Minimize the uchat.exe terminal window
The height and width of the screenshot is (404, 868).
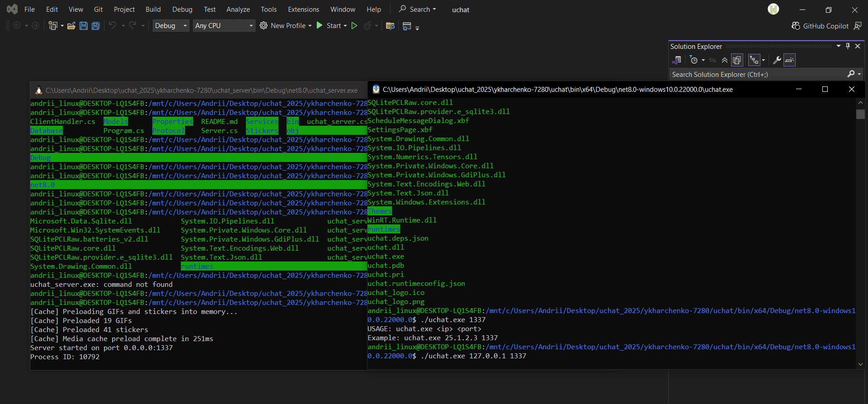799,90
